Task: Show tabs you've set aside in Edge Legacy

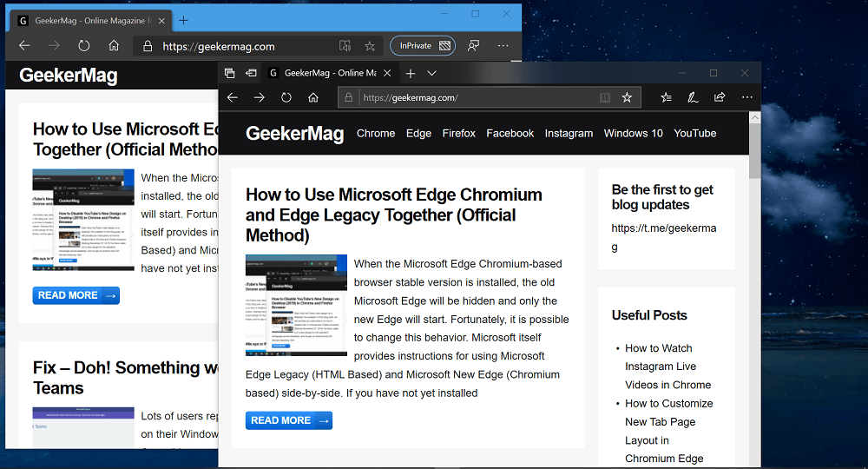Action: pyautogui.click(x=229, y=73)
